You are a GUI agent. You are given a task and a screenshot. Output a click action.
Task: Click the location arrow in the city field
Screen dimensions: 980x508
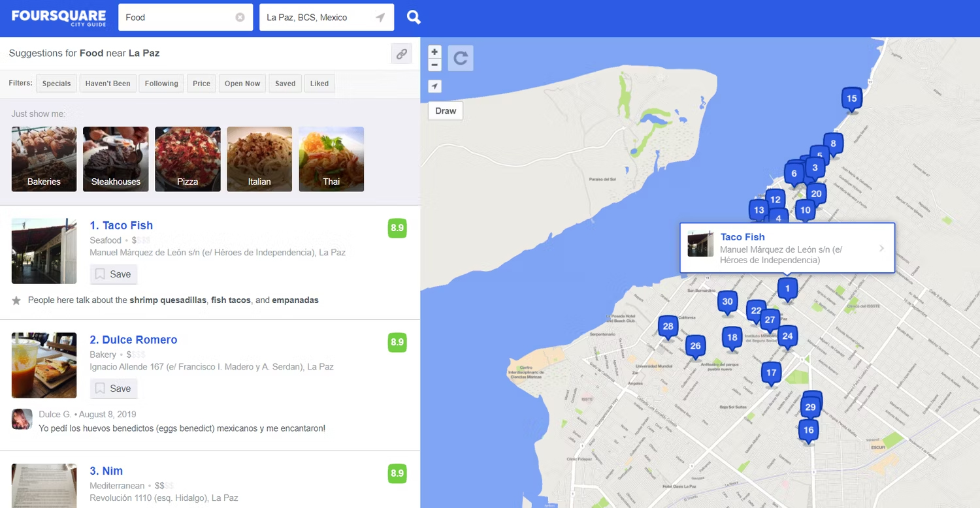pyautogui.click(x=380, y=17)
